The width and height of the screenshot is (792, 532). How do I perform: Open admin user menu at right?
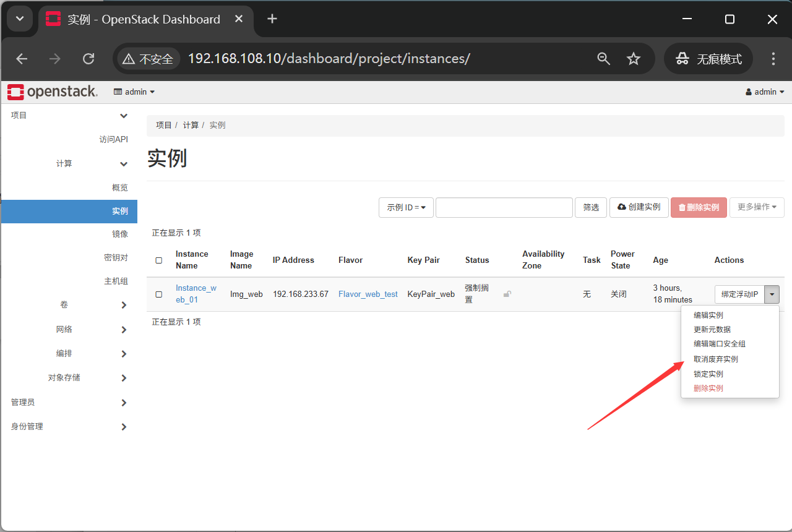coord(765,92)
